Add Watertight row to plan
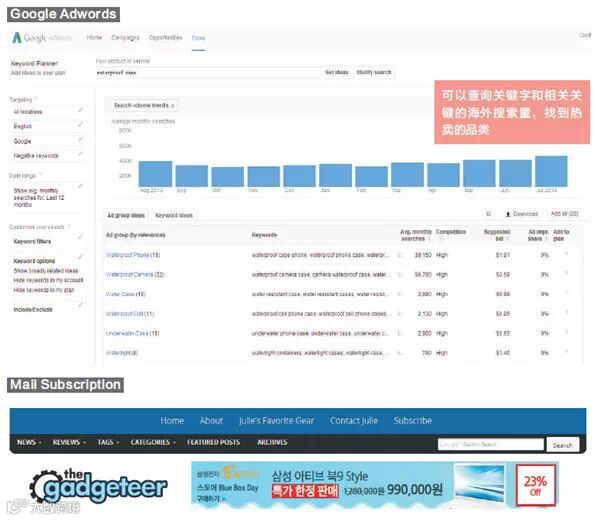The image size is (600, 520). coord(566,352)
